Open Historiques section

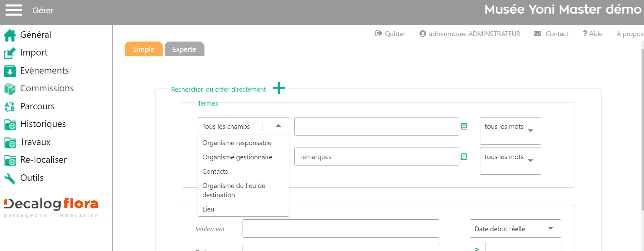[x=43, y=124]
